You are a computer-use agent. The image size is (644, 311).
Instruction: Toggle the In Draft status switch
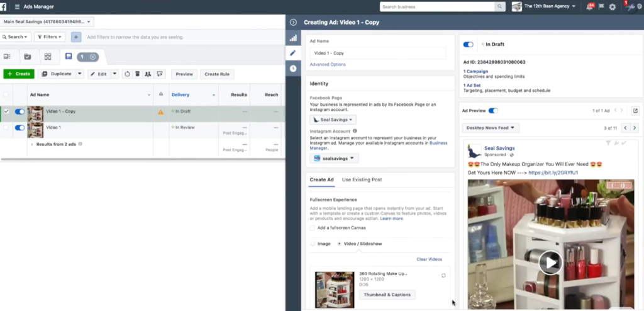(x=468, y=45)
